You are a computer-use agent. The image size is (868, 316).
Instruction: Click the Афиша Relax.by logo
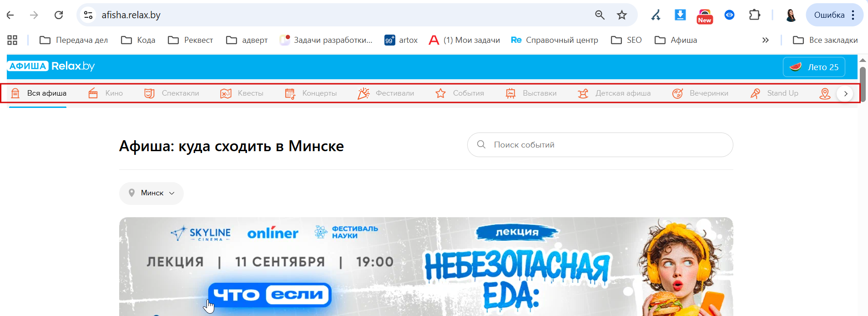click(x=52, y=66)
